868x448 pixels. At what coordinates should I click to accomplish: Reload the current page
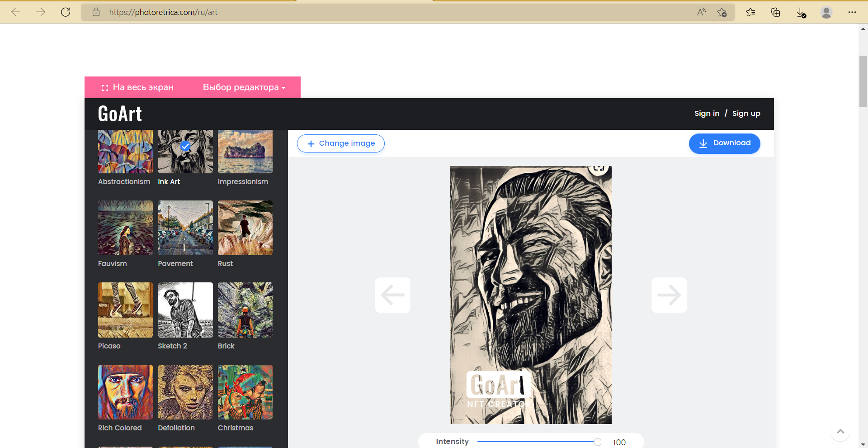pyautogui.click(x=66, y=12)
